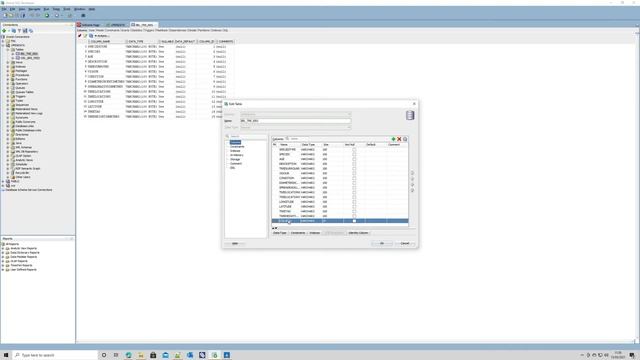640x360 pixels.
Task: Expand Data Dictionary Reports in Reports panel
Action: [x=3, y=253]
